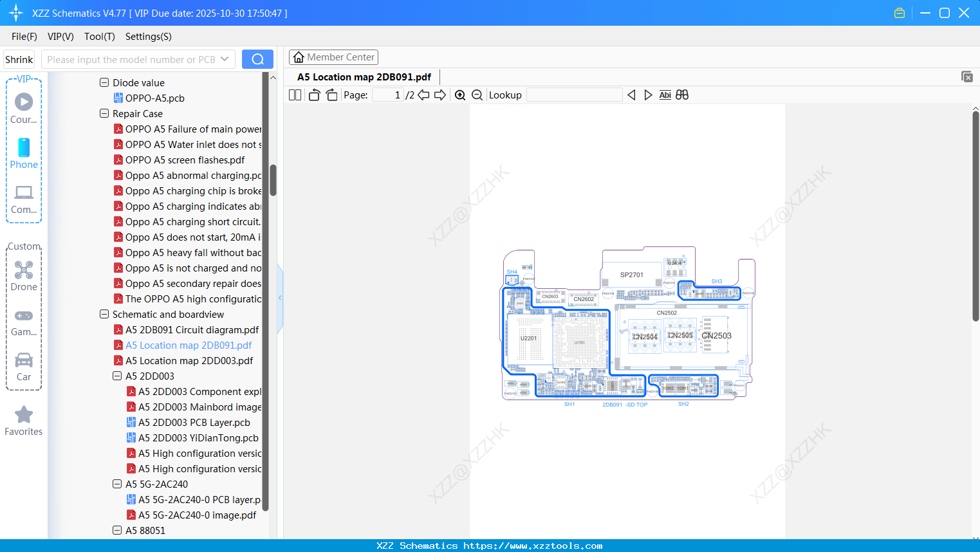Toggle the two-page layout view icon
Image resolution: width=980 pixels, height=552 pixels.
[x=295, y=95]
